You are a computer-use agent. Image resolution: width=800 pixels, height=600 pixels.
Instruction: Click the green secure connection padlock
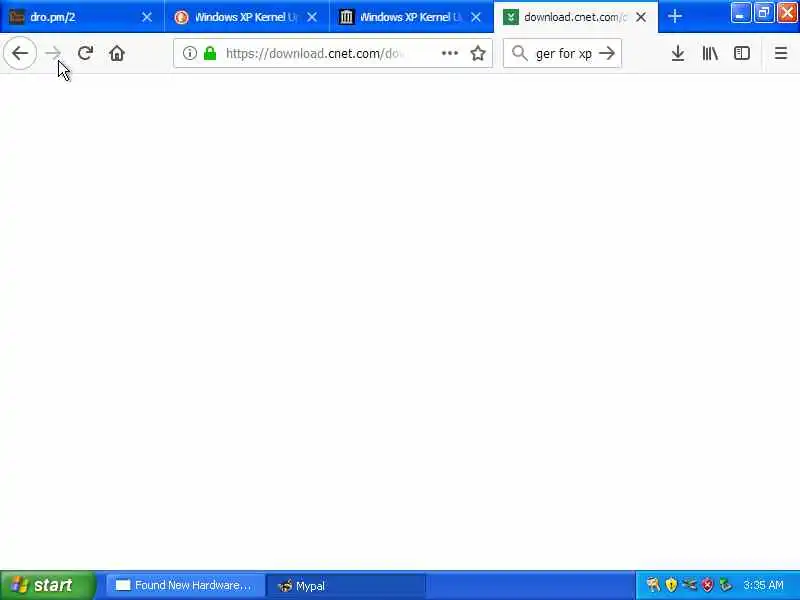(210, 53)
